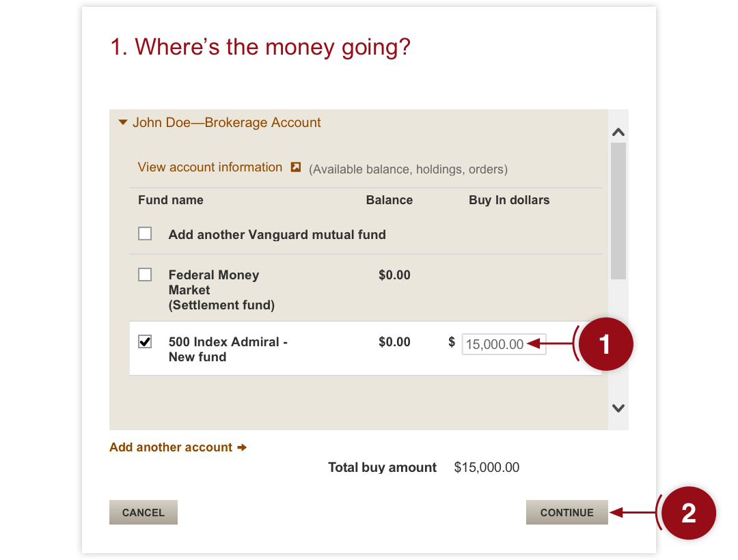Viewport: 738px width, 560px height.
Task: Select the 500 Index Admiral New fund row
Action: coord(365,348)
